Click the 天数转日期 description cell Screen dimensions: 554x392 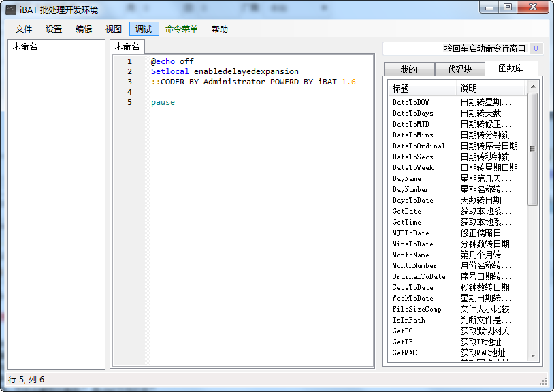click(x=481, y=201)
